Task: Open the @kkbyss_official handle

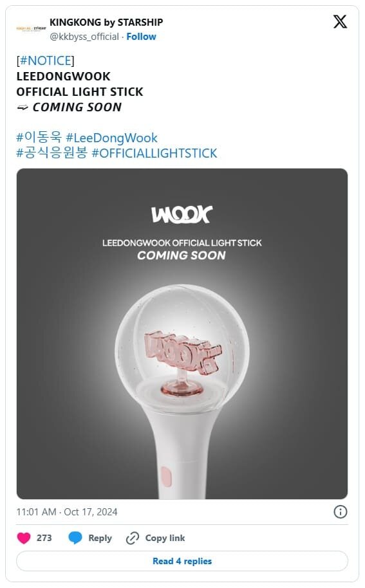Action: [84, 37]
